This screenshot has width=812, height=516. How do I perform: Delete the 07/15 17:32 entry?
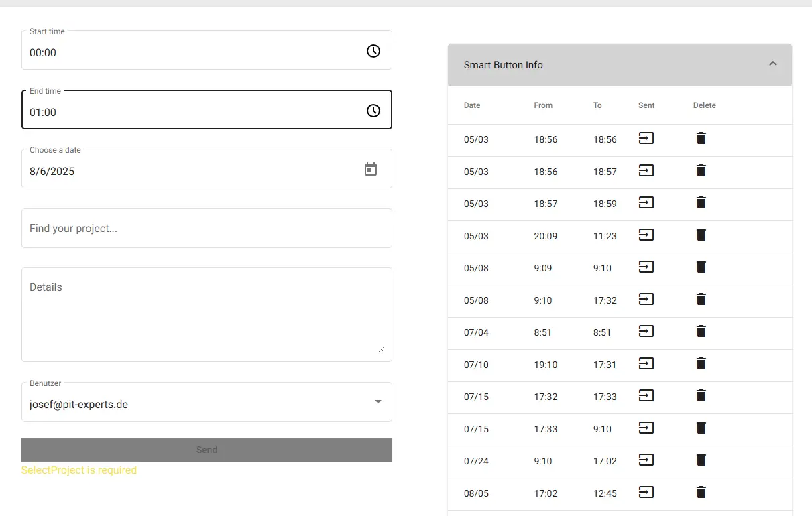pos(701,396)
